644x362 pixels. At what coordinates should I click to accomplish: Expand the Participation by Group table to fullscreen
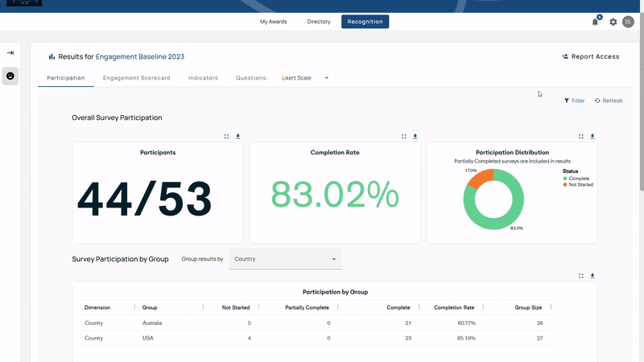click(581, 276)
